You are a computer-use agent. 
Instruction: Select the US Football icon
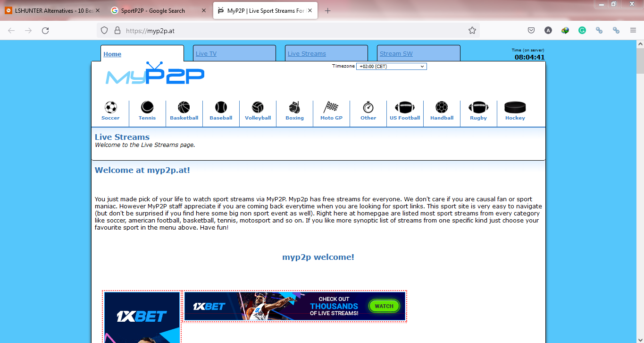(405, 107)
